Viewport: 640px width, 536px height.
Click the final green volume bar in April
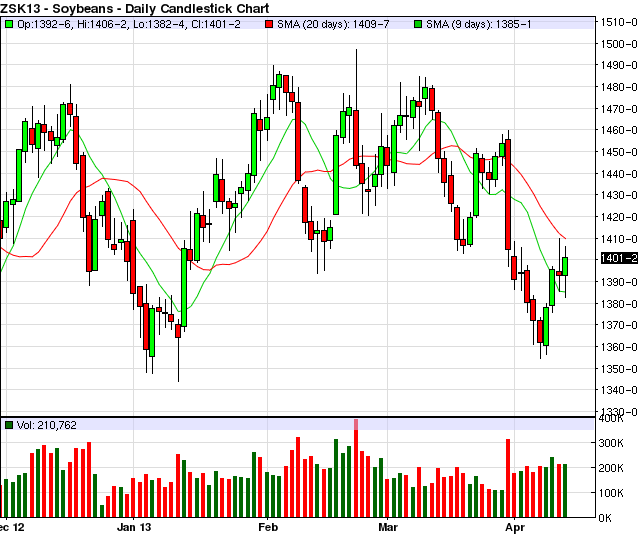[565, 491]
